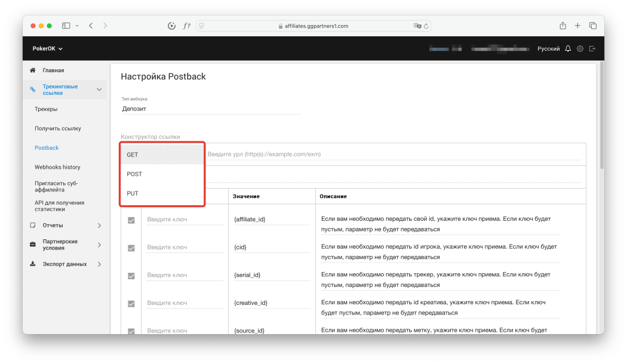This screenshot has height=364, width=627.
Task: Toggle checkbox for {cid} row
Action: (x=131, y=248)
